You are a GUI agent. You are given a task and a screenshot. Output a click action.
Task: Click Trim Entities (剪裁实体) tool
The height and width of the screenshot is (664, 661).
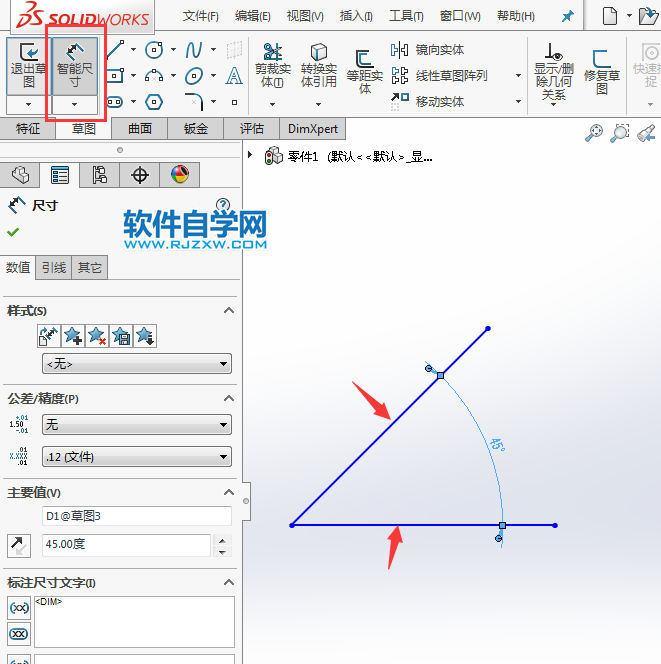pos(273,65)
